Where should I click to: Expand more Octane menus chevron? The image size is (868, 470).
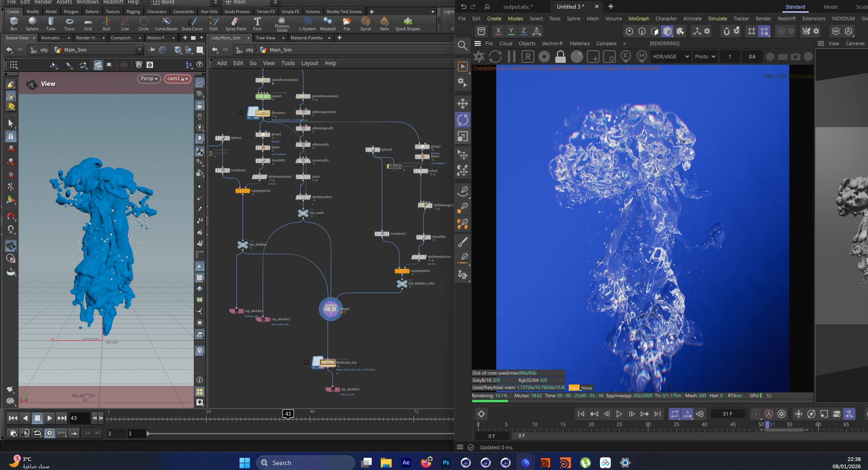[x=624, y=43]
